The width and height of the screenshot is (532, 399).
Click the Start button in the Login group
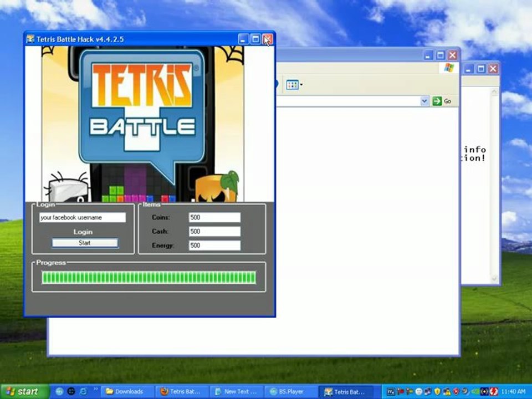click(x=85, y=243)
